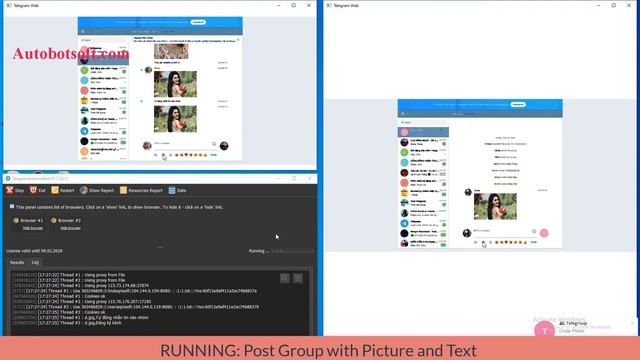Viewport: 640px width, 360px height.
Task: Click update button in left Telegram banner
Action: (198, 22)
